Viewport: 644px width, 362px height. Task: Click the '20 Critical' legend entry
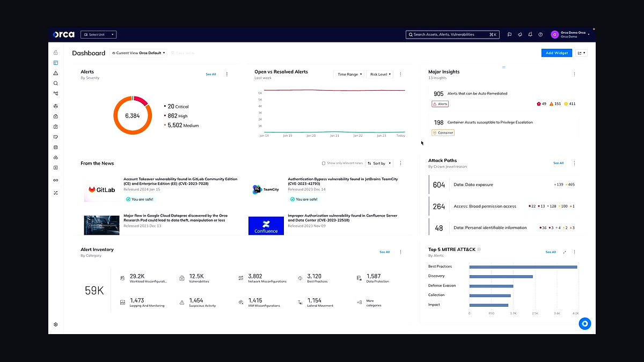click(x=176, y=107)
